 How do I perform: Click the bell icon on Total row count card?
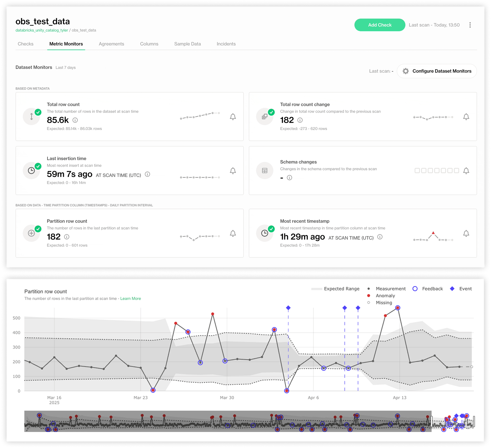point(233,117)
